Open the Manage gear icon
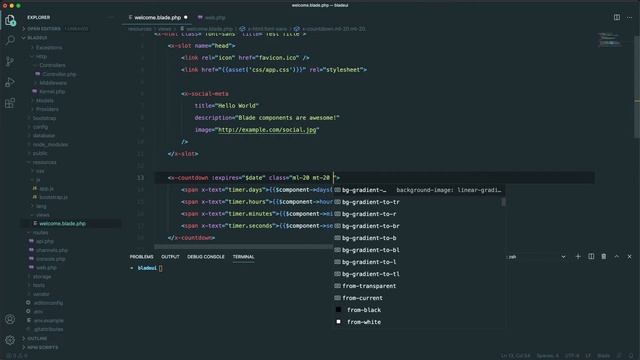 (10, 340)
